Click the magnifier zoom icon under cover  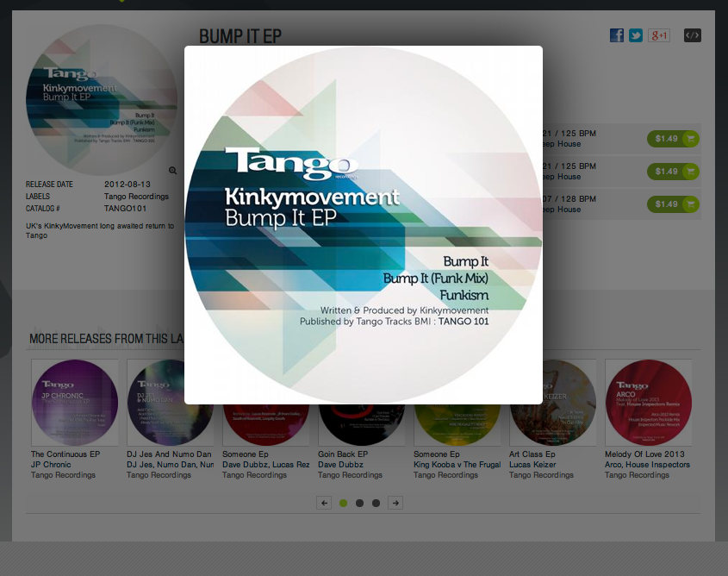pyautogui.click(x=172, y=171)
